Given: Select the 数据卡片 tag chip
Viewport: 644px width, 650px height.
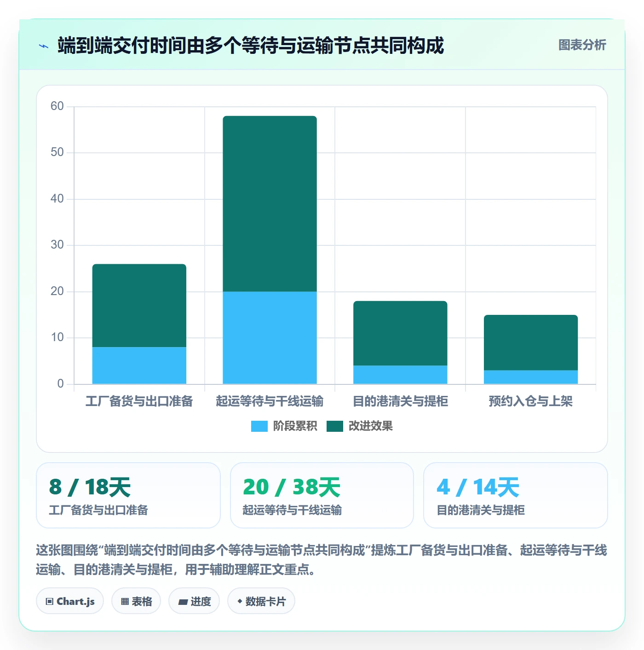Looking at the screenshot, I should (261, 601).
